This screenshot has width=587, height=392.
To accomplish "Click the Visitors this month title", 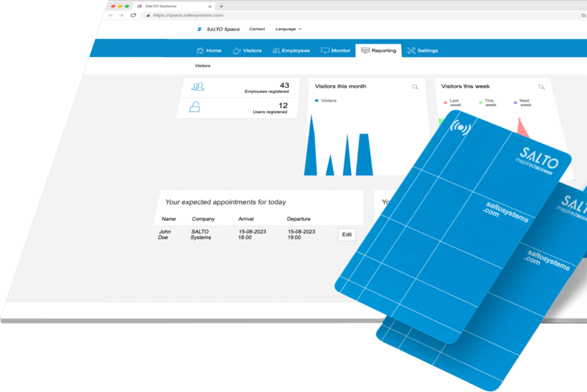I will click(340, 86).
